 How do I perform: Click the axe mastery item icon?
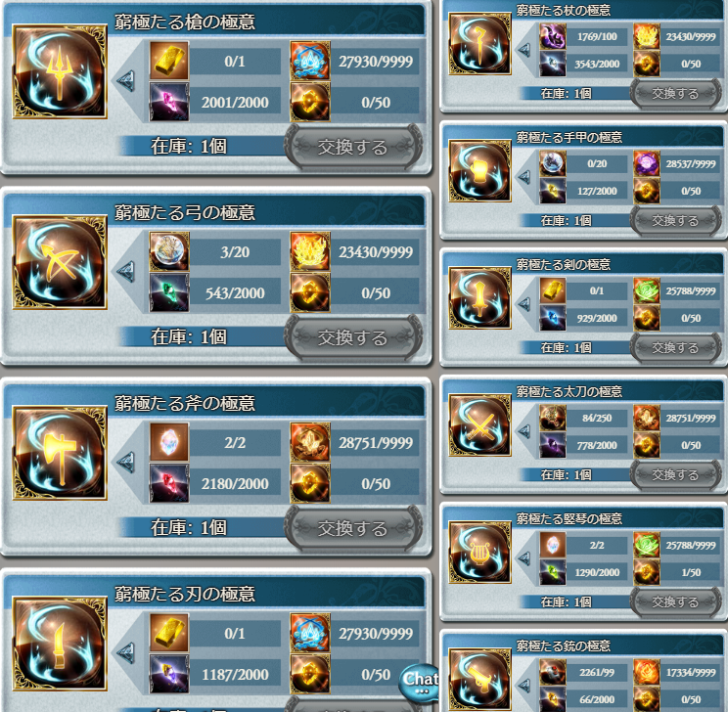(x=60, y=453)
